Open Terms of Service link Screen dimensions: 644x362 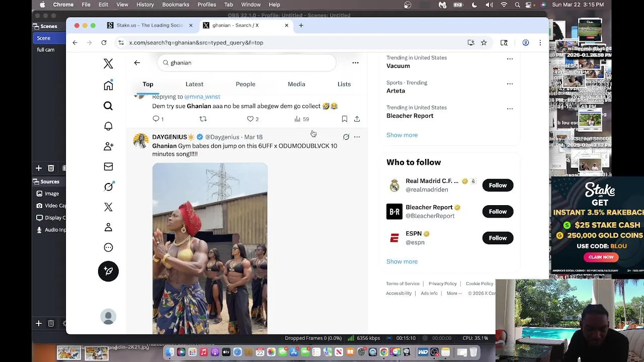403,284
